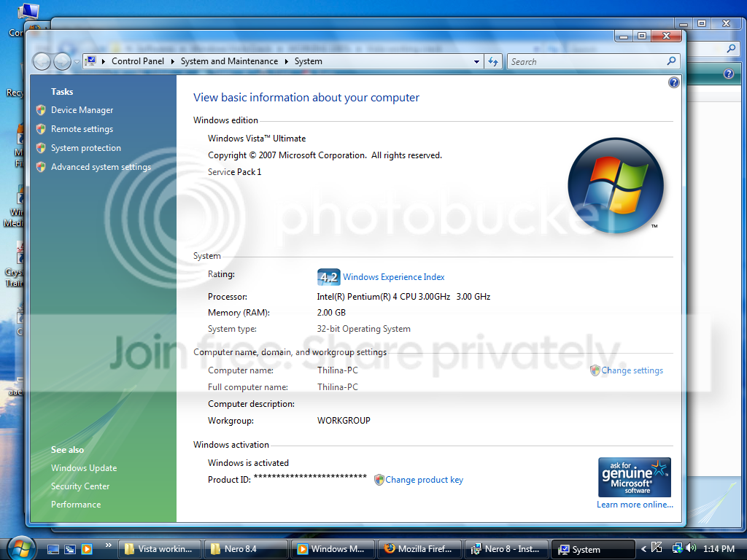This screenshot has height=560, width=747.
Task: Click the System protection shield icon
Action: click(x=41, y=148)
